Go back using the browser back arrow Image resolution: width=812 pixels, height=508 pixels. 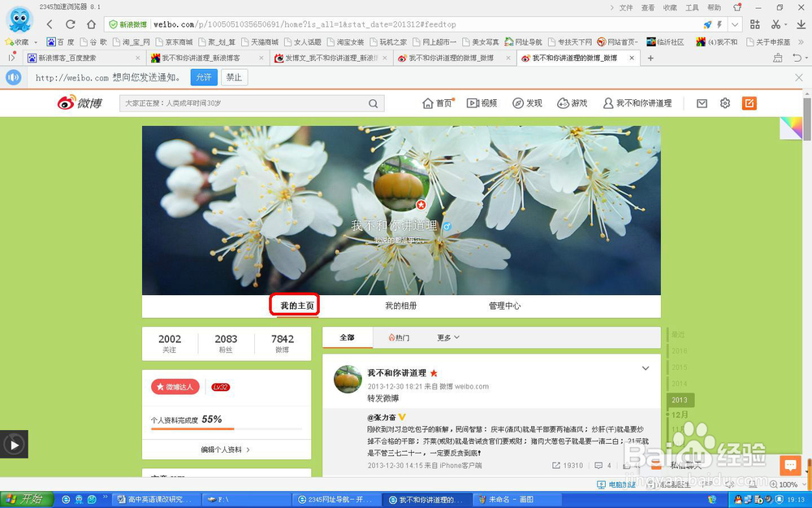point(50,24)
